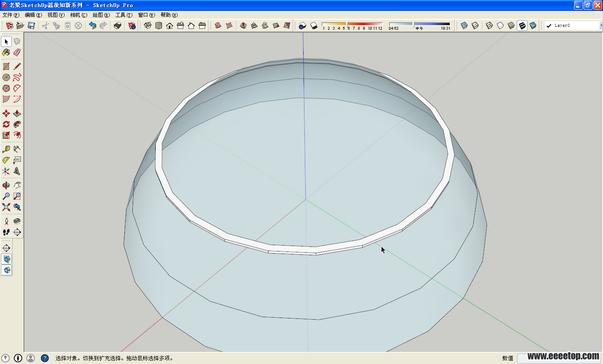This screenshot has width=603, height=364.
Task: Select the pink Eraser tool
Action: [17, 52]
